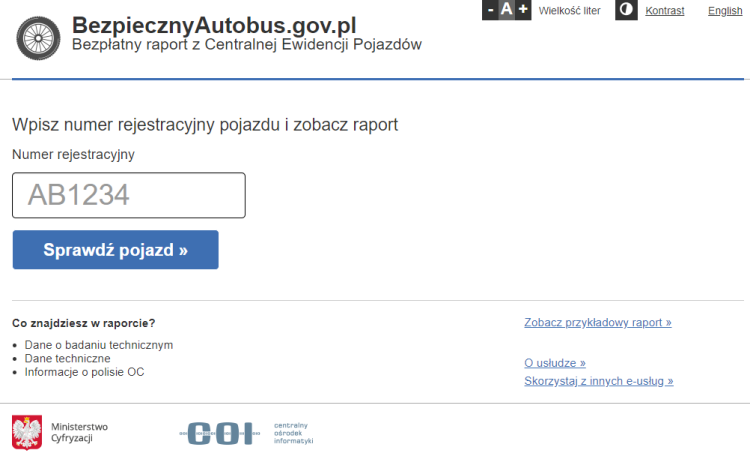Click the BezpiecznyAutobus.gov.pl site title
This screenshot has width=750, height=459.
click(x=214, y=25)
